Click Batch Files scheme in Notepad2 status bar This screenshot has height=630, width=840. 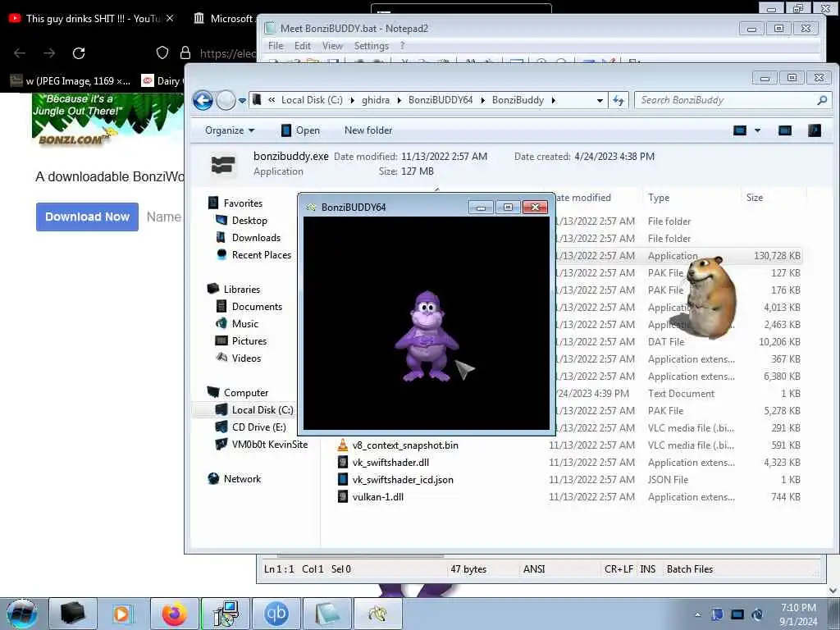click(x=689, y=569)
